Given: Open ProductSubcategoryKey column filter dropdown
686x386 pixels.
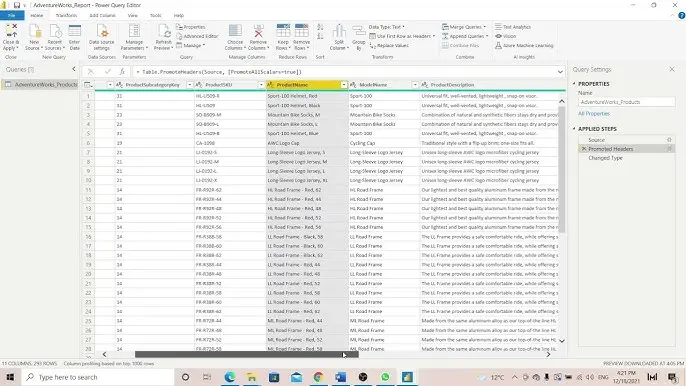Looking at the screenshot, I should click(189, 84).
